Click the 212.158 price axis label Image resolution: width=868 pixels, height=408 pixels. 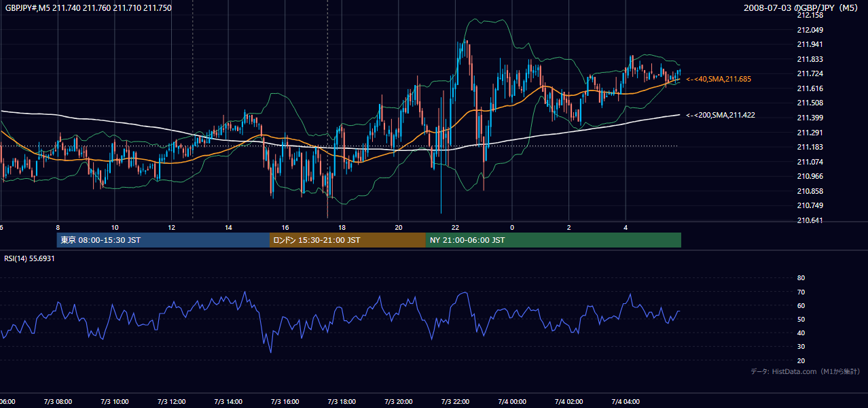[810, 15]
